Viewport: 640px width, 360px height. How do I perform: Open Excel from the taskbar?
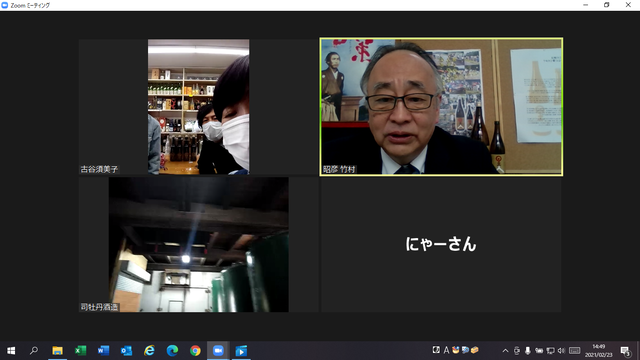pos(80,351)
